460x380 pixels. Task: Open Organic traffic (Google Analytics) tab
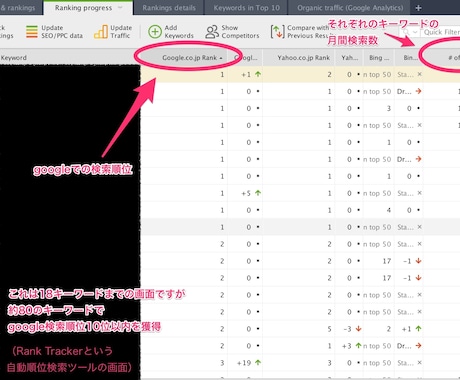pos(350,8)
